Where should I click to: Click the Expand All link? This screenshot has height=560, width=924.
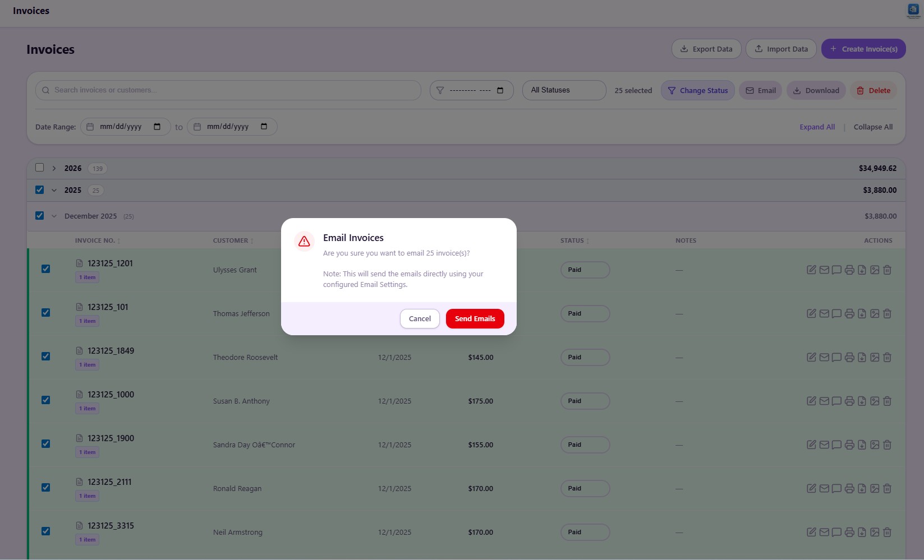tap(816, 127)
